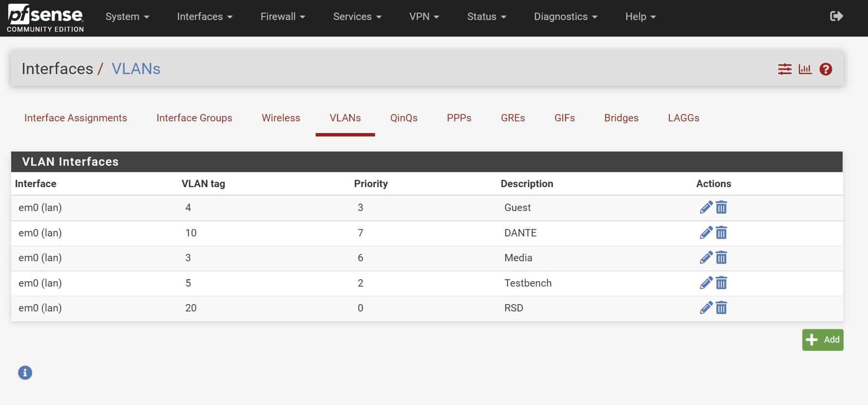Switch to the Wireless tab

pyautogui.click(x=281, y=118)
